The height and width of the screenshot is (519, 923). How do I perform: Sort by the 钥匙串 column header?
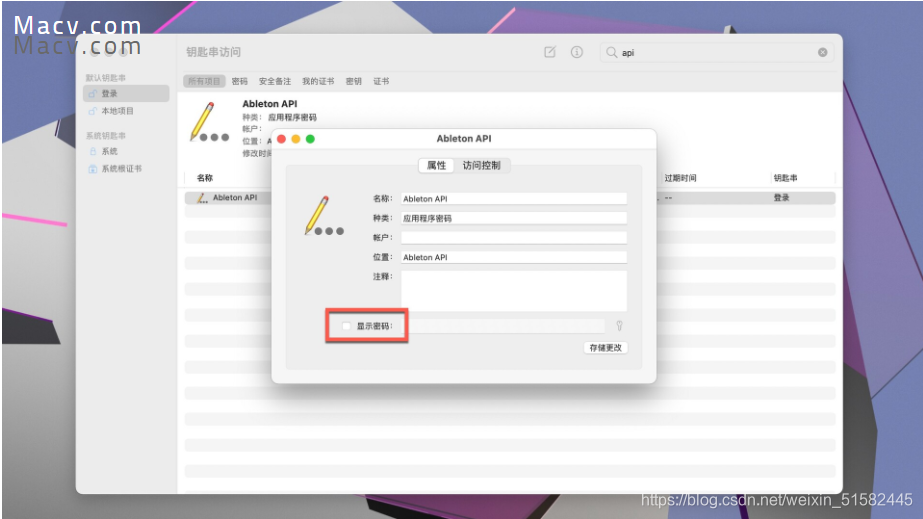(785, 178)
